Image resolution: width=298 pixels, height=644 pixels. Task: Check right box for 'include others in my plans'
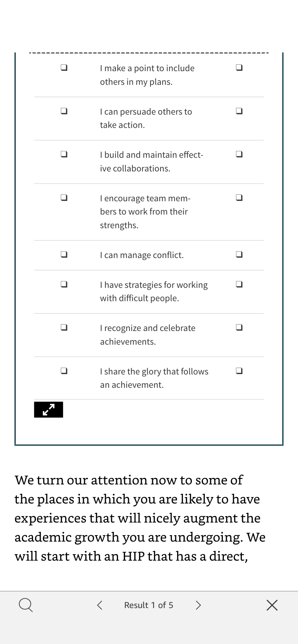(x=239, y=68)
